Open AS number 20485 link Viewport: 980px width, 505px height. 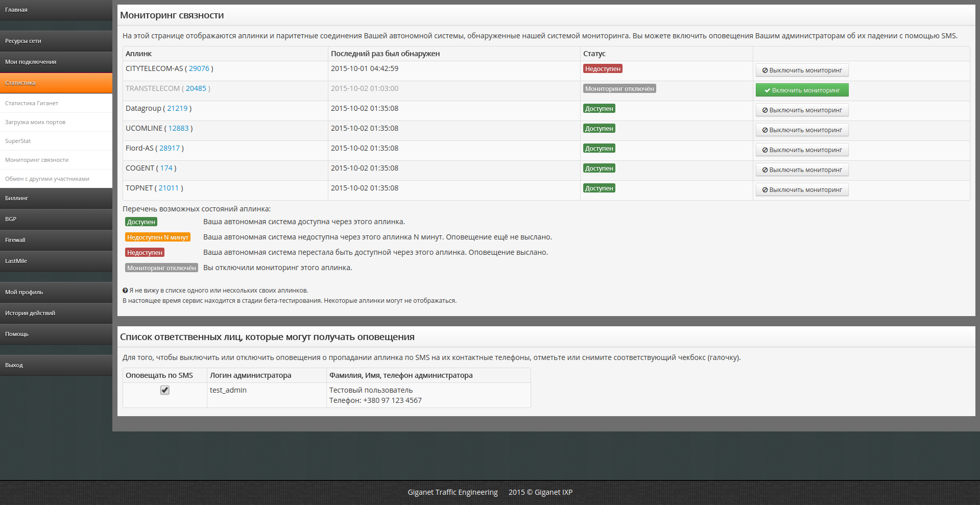(196, 88)
